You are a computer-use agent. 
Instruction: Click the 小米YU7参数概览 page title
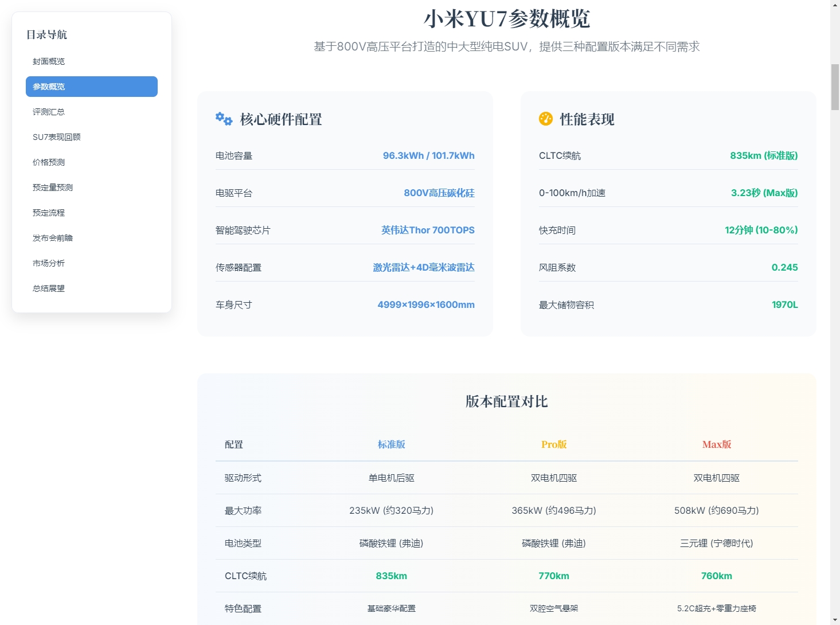click(507, 19)
